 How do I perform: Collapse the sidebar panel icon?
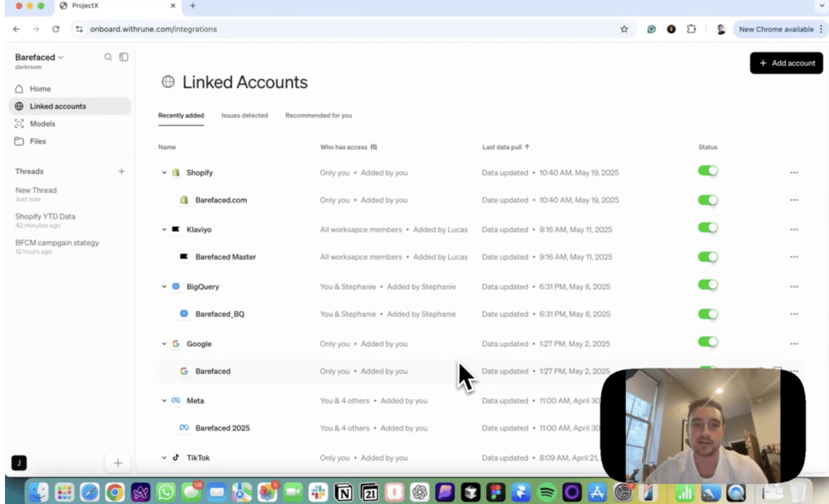point(124,57)
